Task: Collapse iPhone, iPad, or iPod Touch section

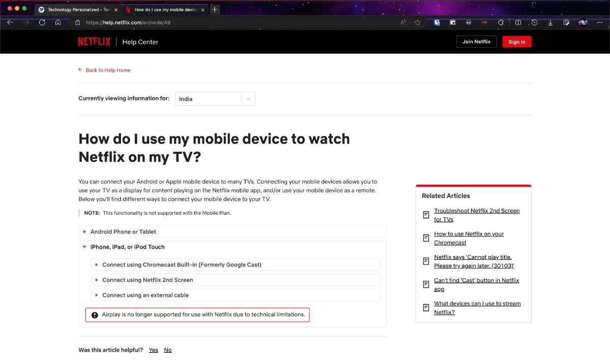Action: (232, 247)
